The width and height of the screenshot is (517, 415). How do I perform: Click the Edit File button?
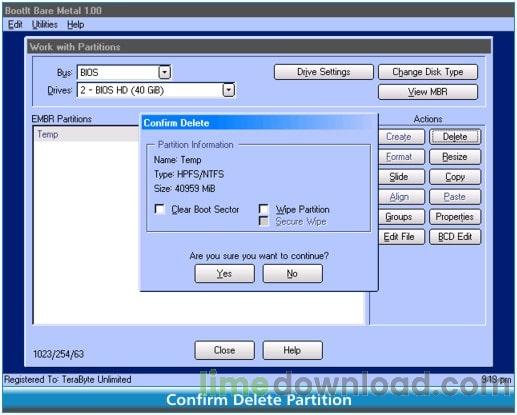[401, 237]
